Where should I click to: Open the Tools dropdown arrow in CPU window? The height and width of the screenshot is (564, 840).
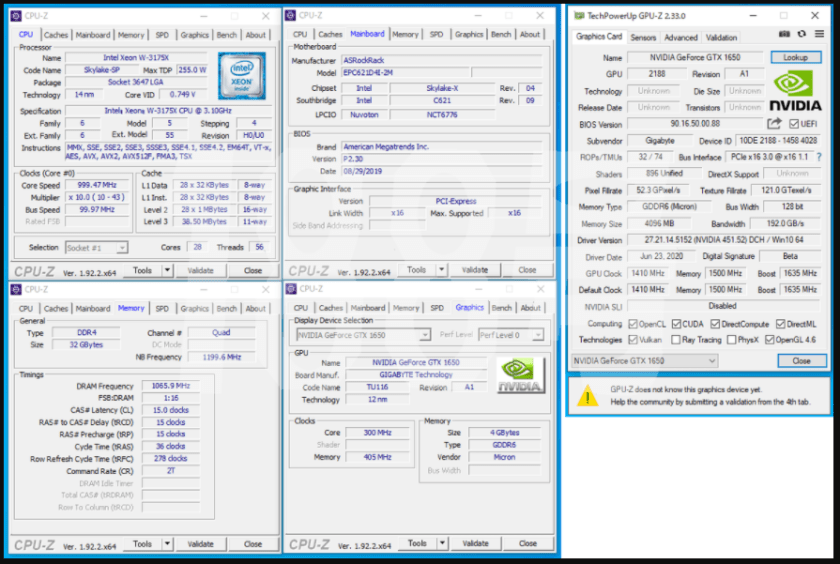click(x=167, y=270)
